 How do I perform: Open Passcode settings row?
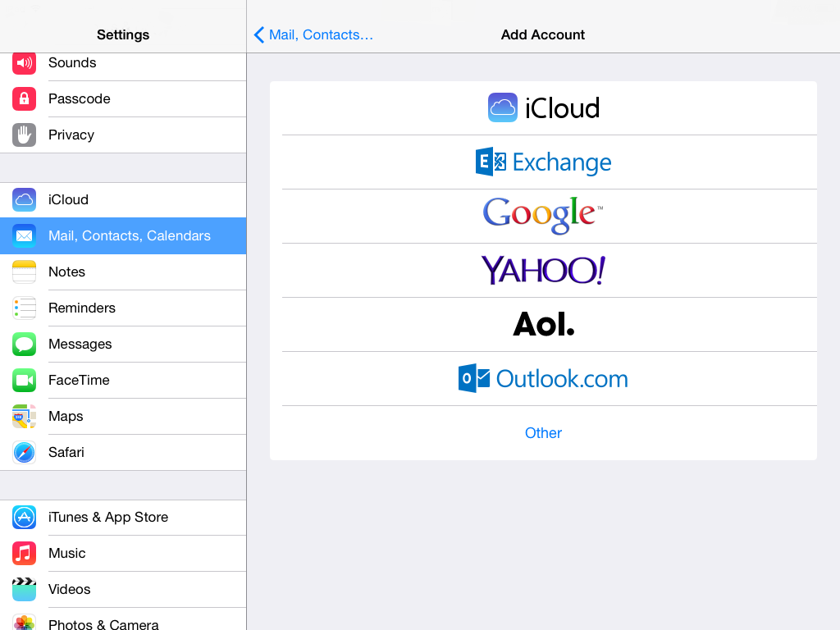coord(123,99)
